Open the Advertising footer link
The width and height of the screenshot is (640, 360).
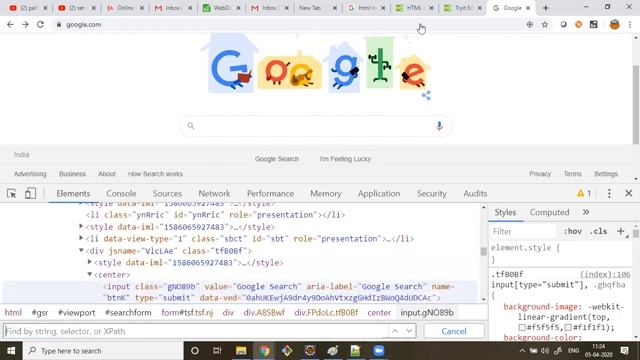(x=30, y=174)
